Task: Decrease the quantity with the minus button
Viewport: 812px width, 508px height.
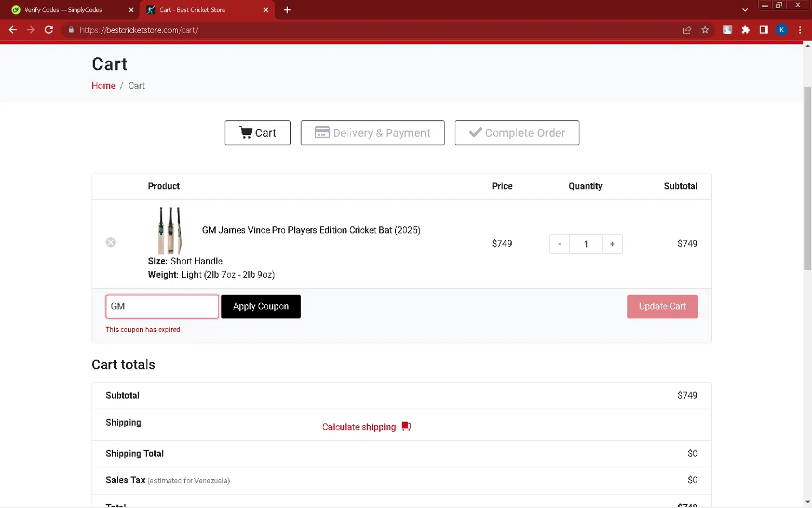Action: (559, 244)
